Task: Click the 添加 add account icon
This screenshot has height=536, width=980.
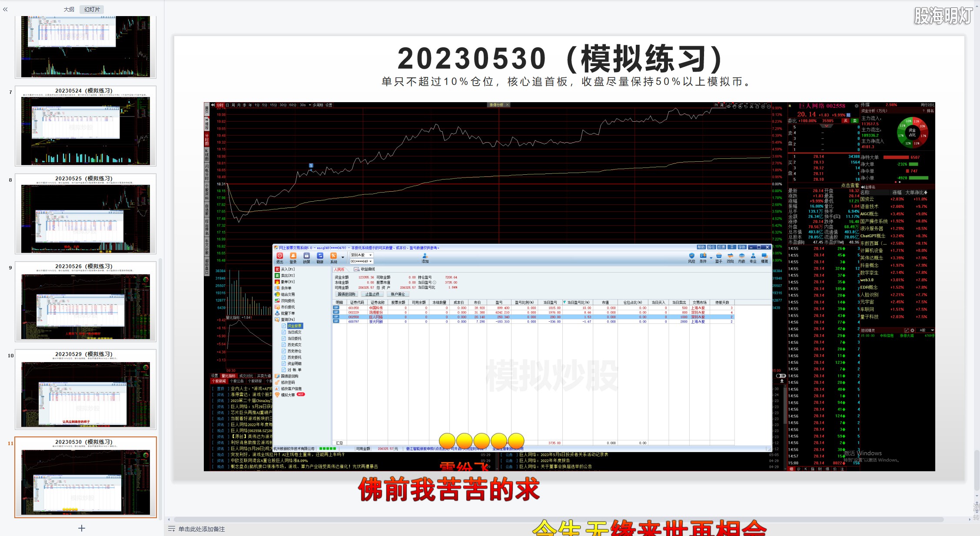Action: coord(425,258)
